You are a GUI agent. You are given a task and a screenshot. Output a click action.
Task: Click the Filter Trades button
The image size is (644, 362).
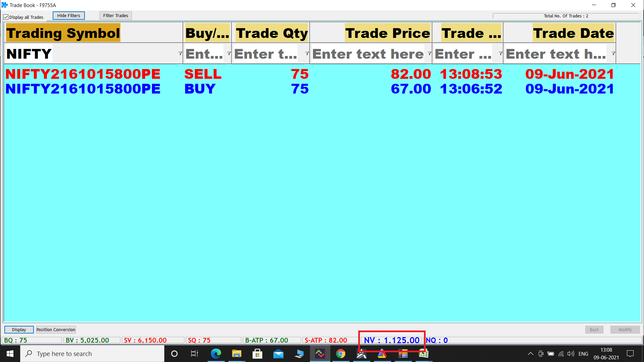point(116,16)
